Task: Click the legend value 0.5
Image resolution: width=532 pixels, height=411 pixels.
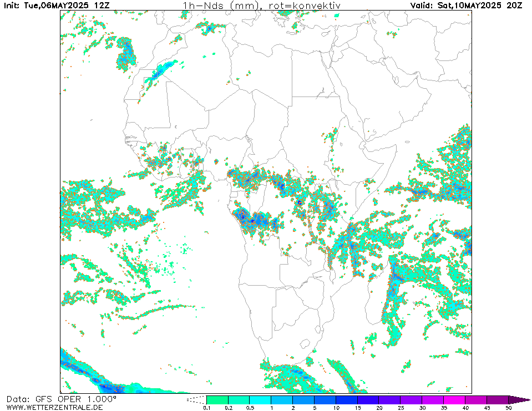Action: point(250,408)
